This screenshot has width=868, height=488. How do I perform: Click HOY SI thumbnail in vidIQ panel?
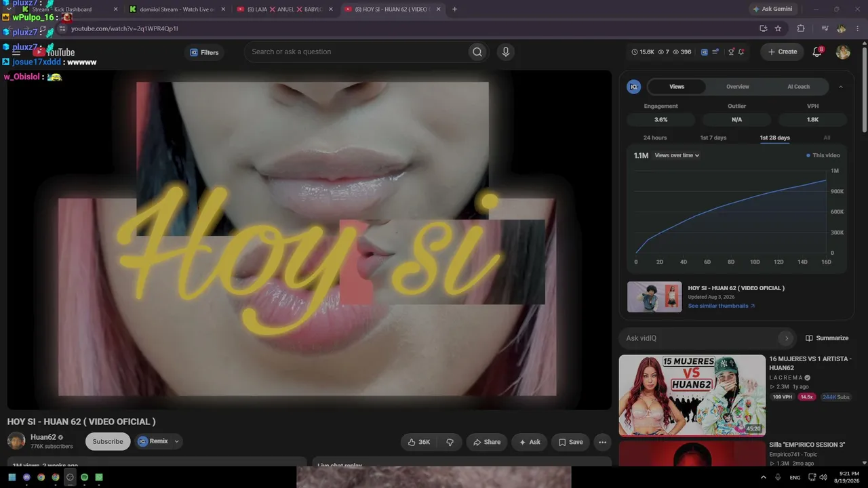[x=654, y=297]
